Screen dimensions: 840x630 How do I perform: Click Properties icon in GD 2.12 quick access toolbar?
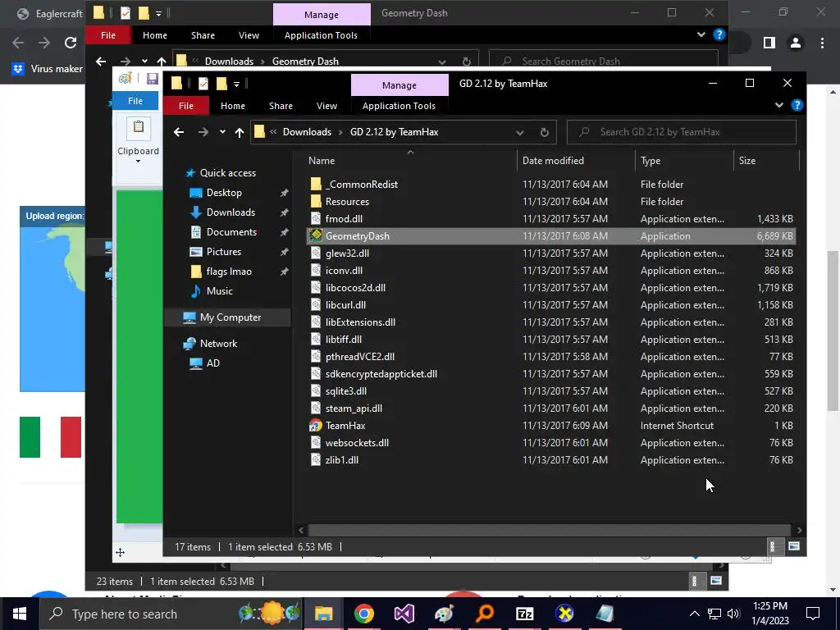point(203,84)
